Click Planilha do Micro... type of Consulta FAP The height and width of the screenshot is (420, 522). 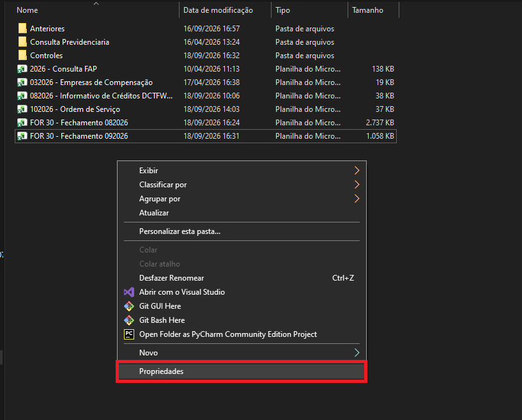pos(308,69)
